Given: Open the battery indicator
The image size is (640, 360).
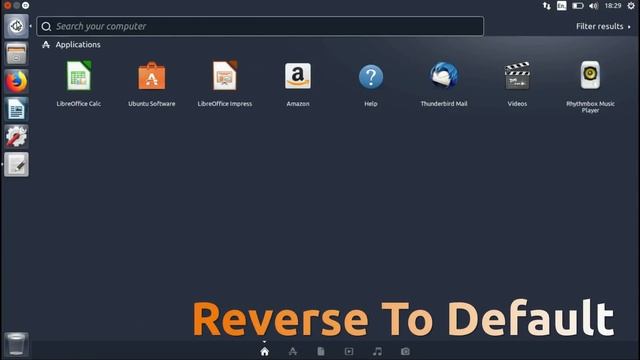Looking at the screenshot, I should [578, 6].
